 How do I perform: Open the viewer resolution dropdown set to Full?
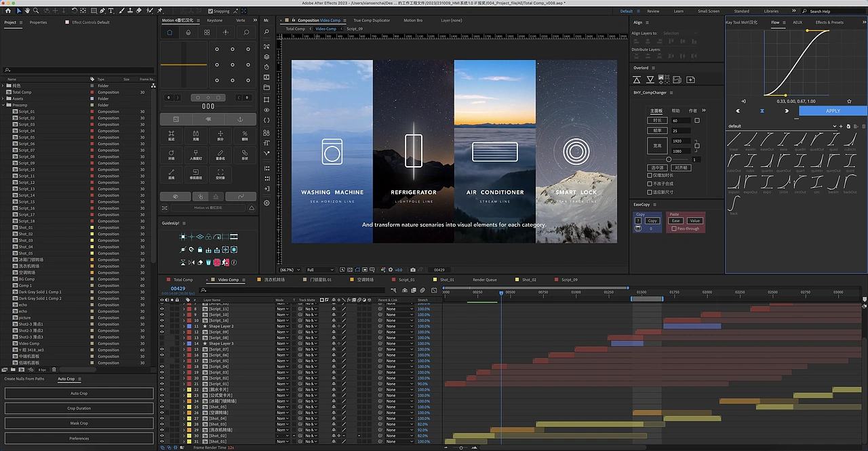tap(320, 270)
